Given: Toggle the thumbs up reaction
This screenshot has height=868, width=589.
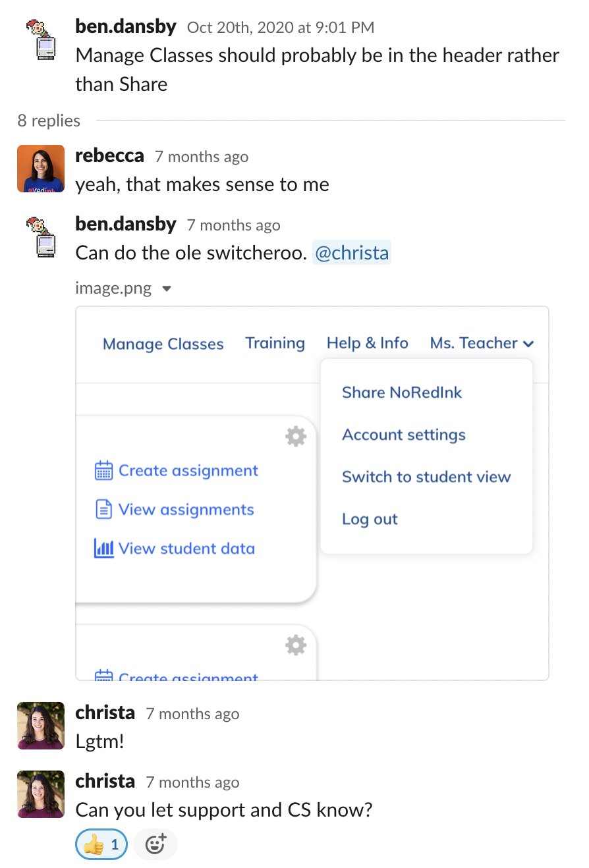Looking at the screenshot, I should (x=101, y=844).
